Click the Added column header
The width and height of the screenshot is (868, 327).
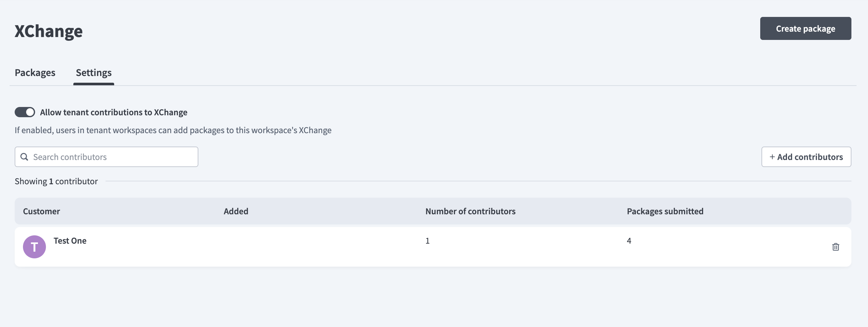pyautogui.click(x=236, y=211)
